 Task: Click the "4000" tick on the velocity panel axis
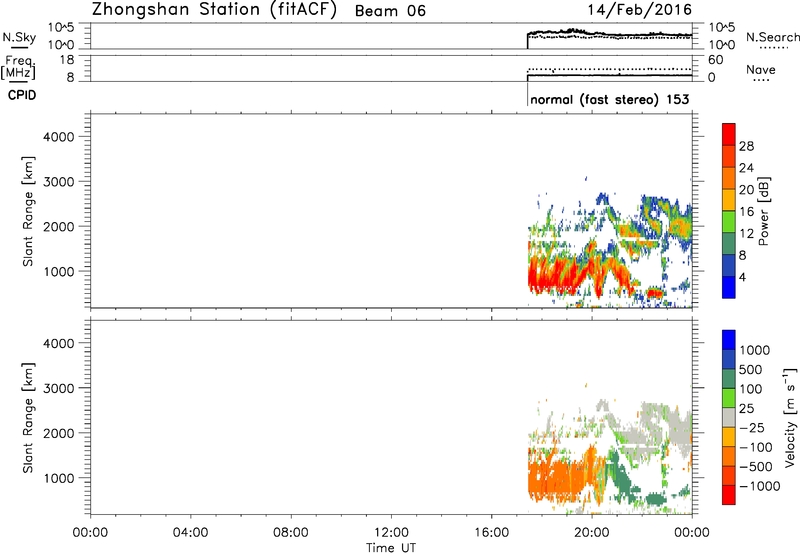click(x=59, y=343)
